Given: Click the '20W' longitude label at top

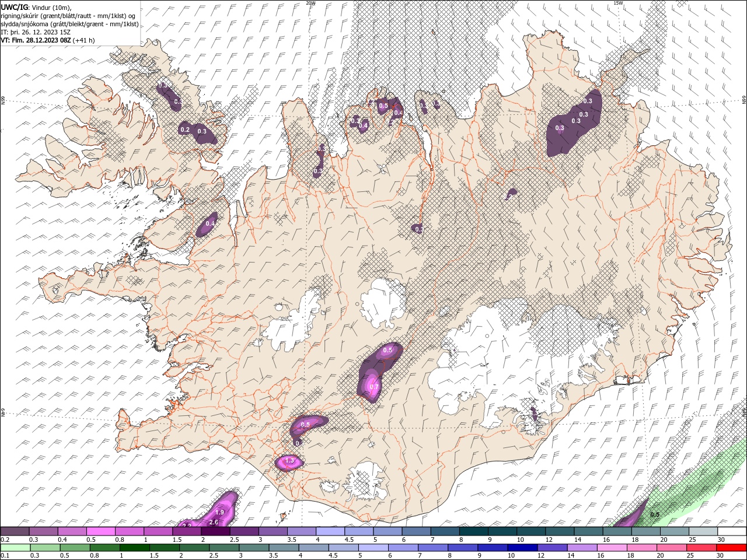Looking at the screenshot, I should pyautogui.click(x=310, y=3).
